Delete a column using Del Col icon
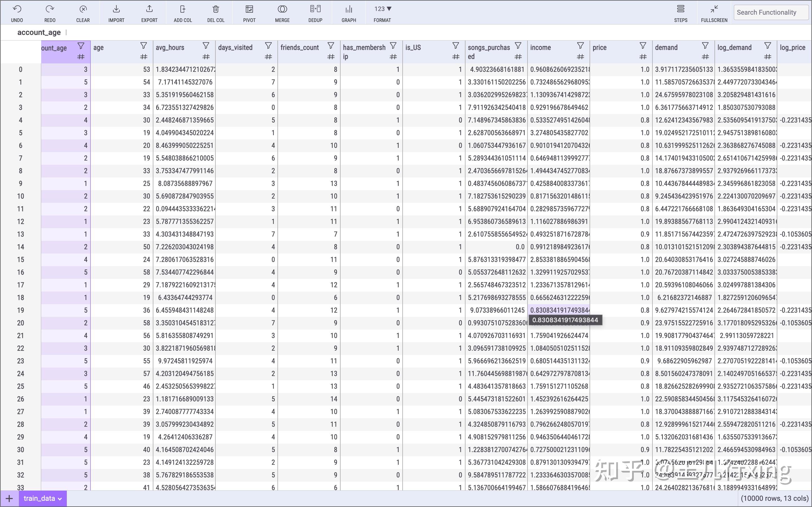The image size is (812, 507). tap(216, 12)
